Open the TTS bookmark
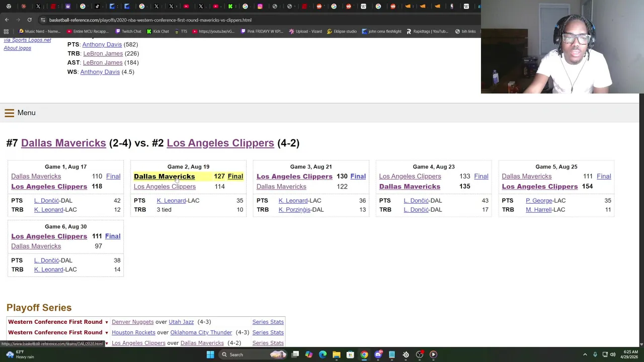This screenshot has height=362, width=644. (x=181, y=31)
